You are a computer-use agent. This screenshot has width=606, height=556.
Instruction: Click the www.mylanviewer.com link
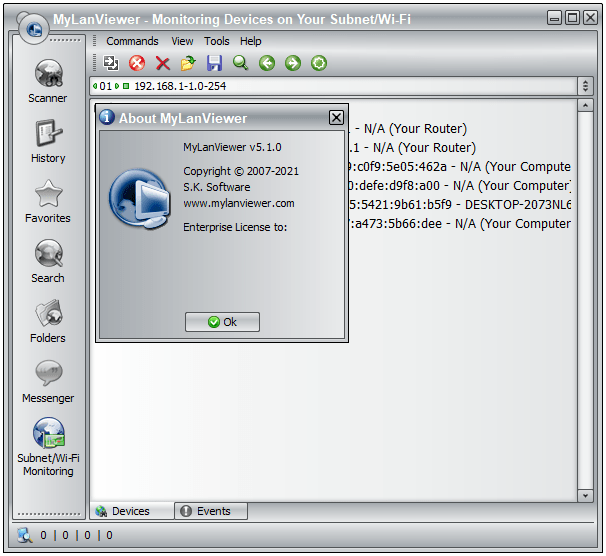pos(239,203)
